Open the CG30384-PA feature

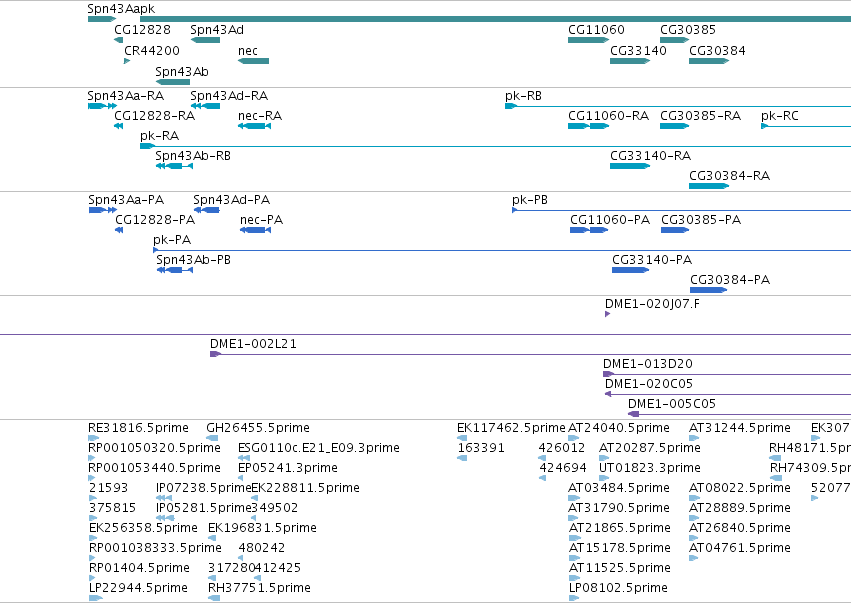coord(708,290)
